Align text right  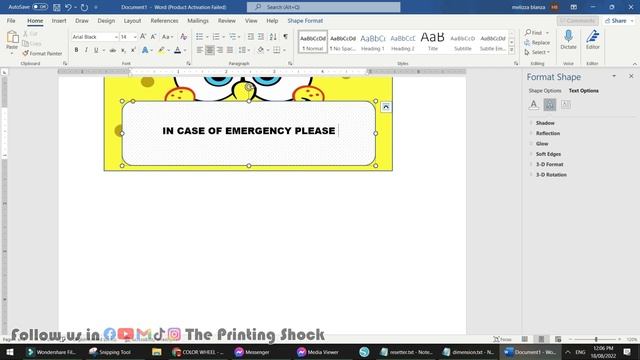pos(220,50)
